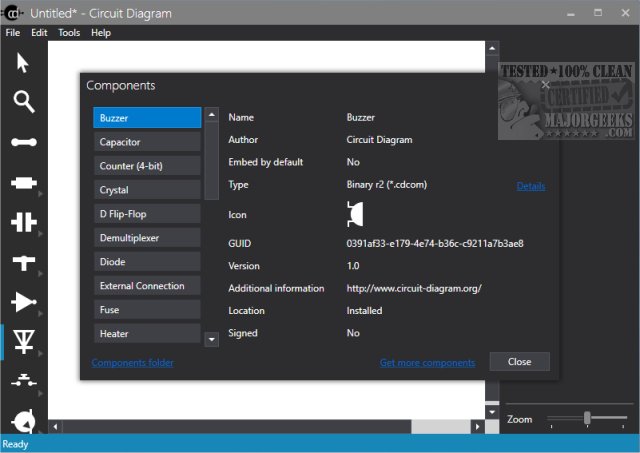Screen dimensions: 640x453
Task: Click the GUID value text
Action: click(435, 244)
